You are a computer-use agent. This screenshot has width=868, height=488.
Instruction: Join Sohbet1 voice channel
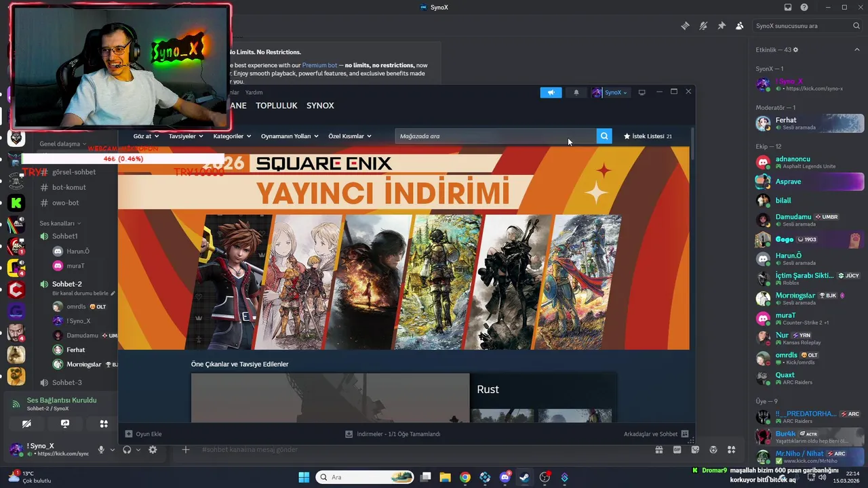point(64,236)
